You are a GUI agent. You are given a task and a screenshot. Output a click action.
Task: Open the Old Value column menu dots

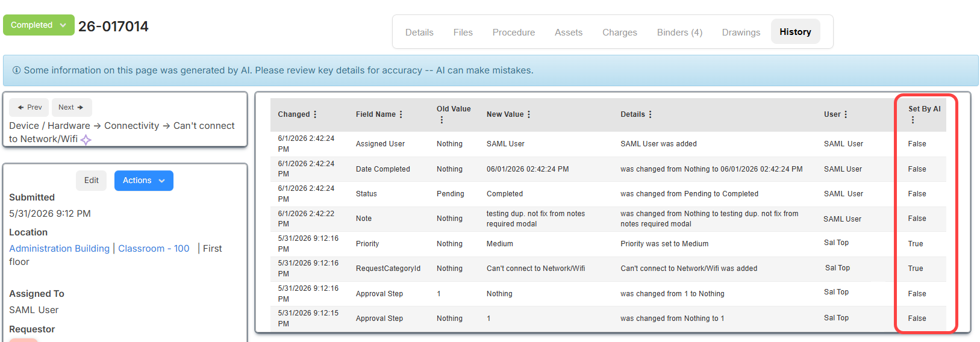click(442, 120)
